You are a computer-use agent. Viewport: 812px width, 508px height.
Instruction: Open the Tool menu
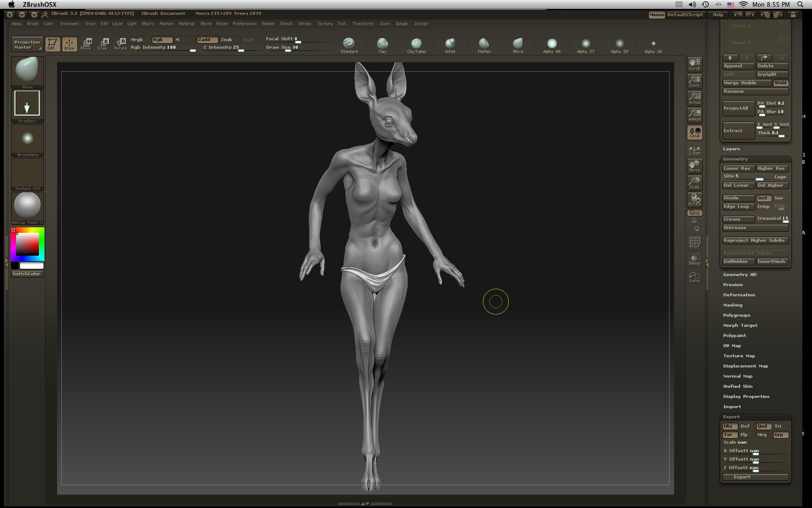coord(342,24)
